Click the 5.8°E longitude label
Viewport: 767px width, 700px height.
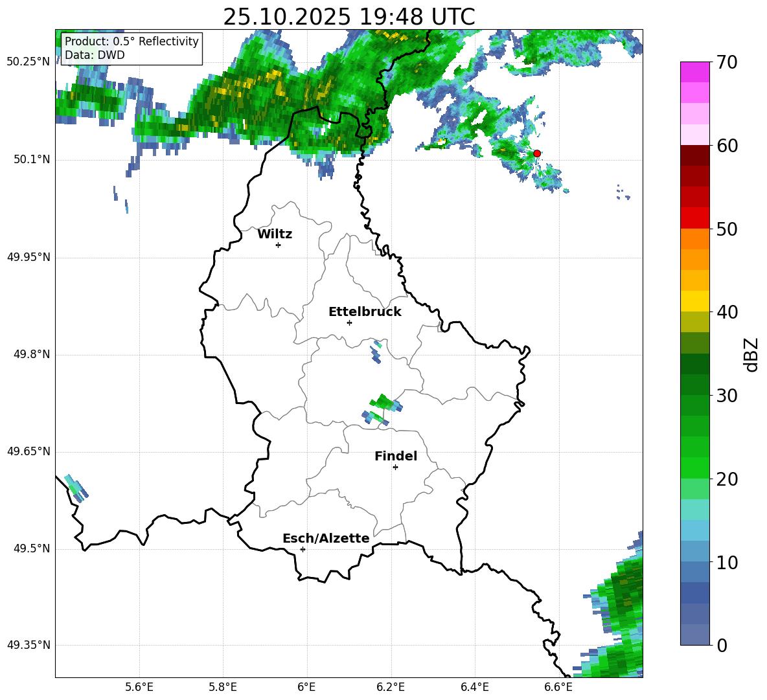(223, 687)
